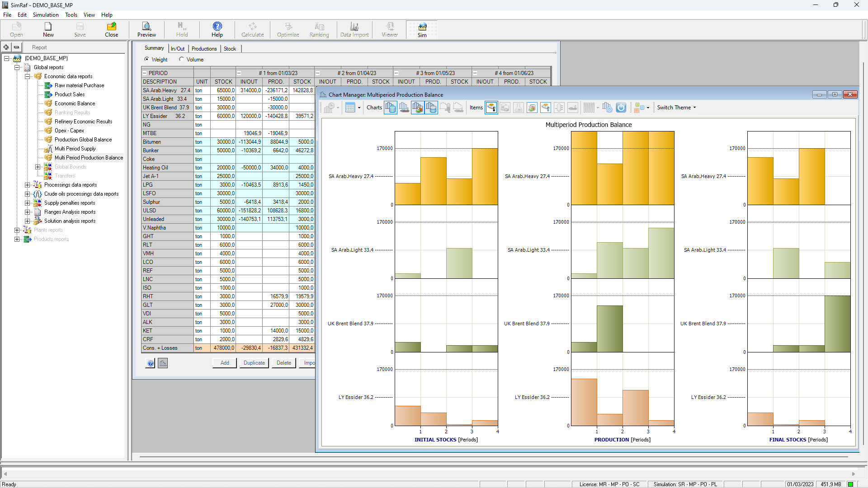Screen dimensions: 868x488
Task: Click the help question icon below the table
Action: tap(151, 363)
